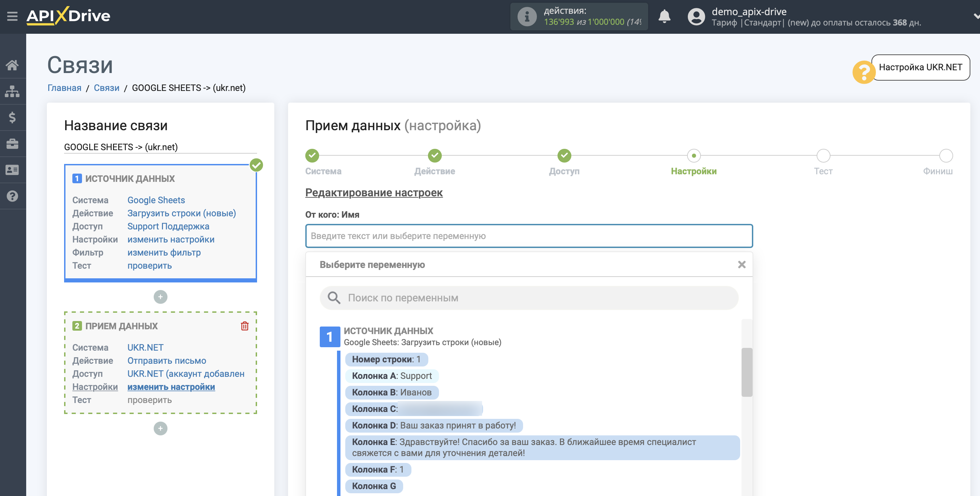980x496 pixels.
Task: Go to the Финиш step
Action: (x=946, y=156)
